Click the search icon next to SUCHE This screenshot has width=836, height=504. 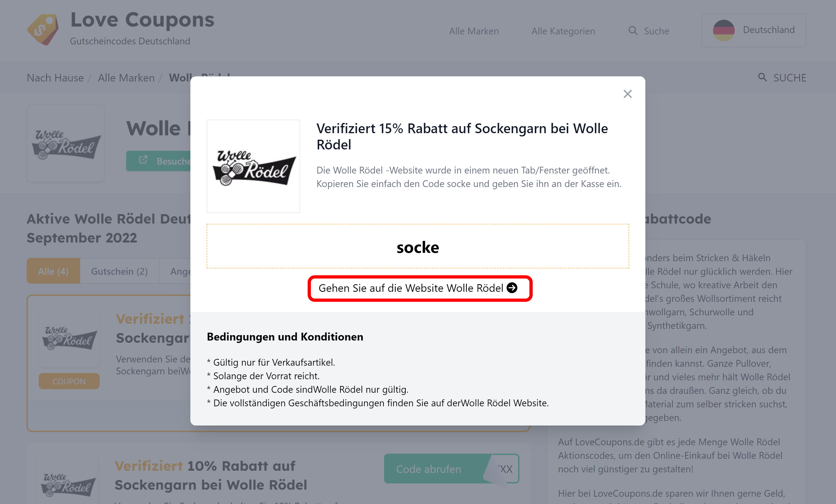[762, 77]
